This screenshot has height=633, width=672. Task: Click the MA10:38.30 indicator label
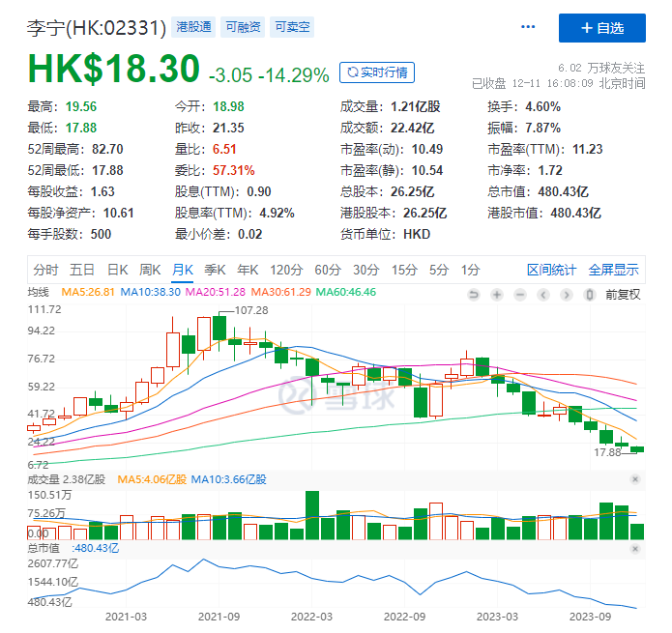(x=151, y=292)
